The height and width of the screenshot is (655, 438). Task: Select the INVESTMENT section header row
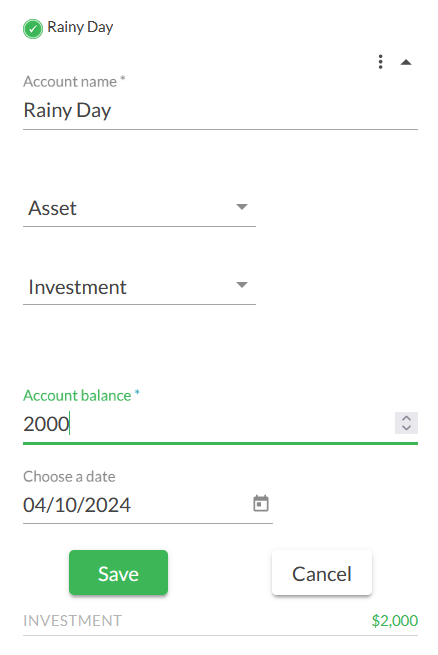[220, 621]
